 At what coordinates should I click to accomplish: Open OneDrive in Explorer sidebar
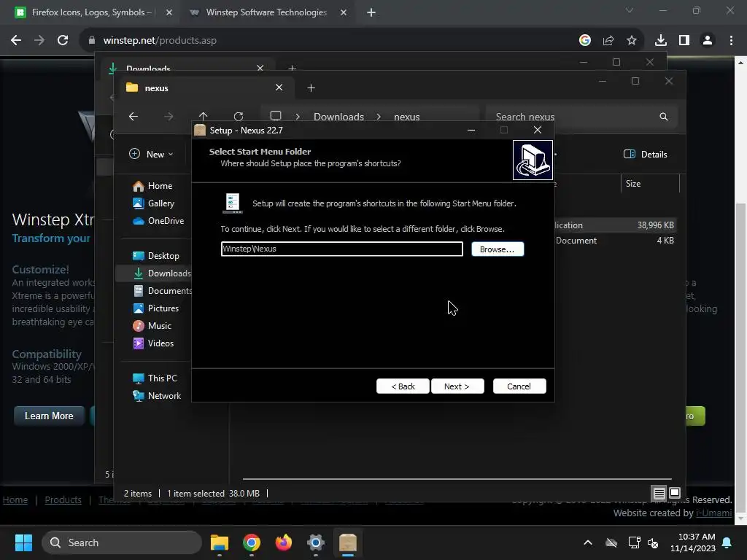pos(158,221)
